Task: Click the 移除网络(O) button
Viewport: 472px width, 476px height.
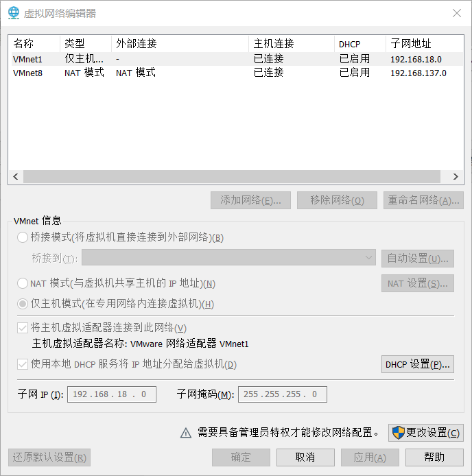Action: [337, 200]
